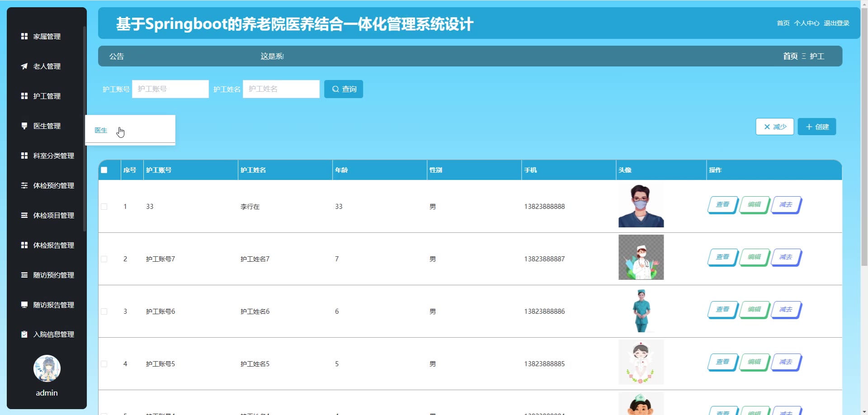Viewport: 868px width, 415px height.
Task: Click the 体检项目管理 list icon
Action: pos(24,215)
